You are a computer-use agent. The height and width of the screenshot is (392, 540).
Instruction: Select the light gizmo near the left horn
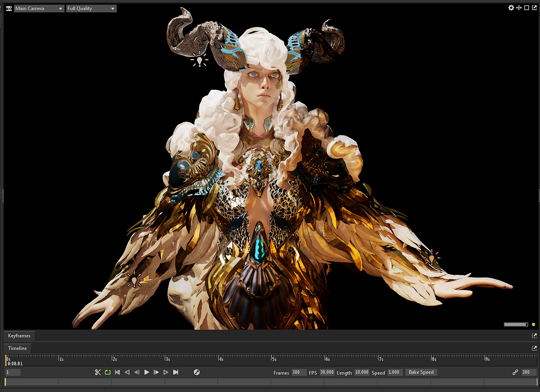(199, 60)
